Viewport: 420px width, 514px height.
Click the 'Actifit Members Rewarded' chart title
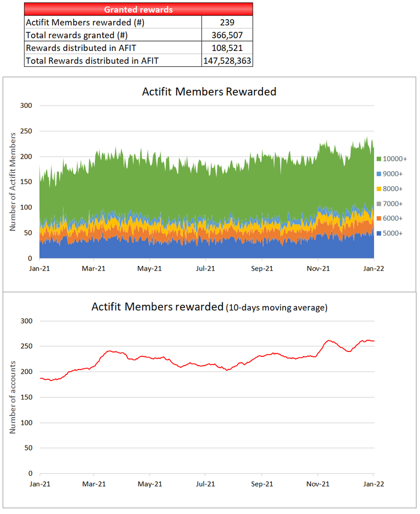pyautogui.click(x=209, y=91)
